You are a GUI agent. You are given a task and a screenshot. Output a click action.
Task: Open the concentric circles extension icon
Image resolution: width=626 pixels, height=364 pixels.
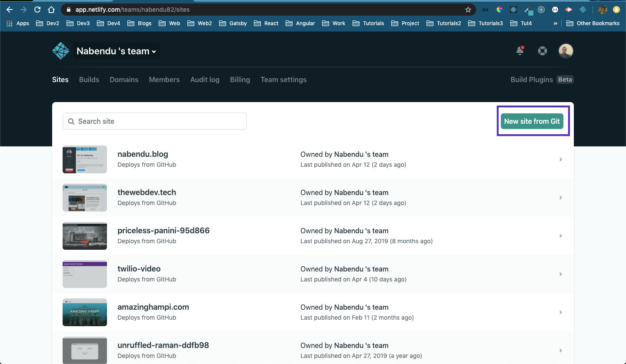541,9
